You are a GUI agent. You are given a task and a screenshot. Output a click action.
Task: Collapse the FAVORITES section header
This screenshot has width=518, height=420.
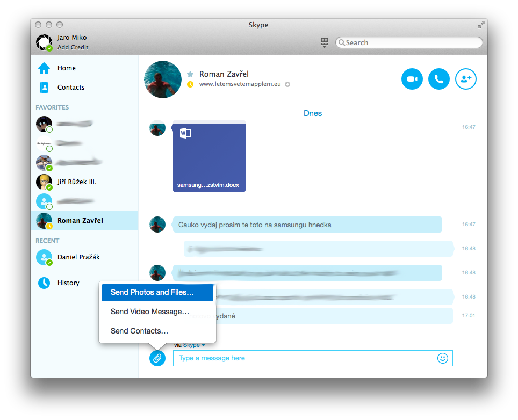(x=52, y=107)
